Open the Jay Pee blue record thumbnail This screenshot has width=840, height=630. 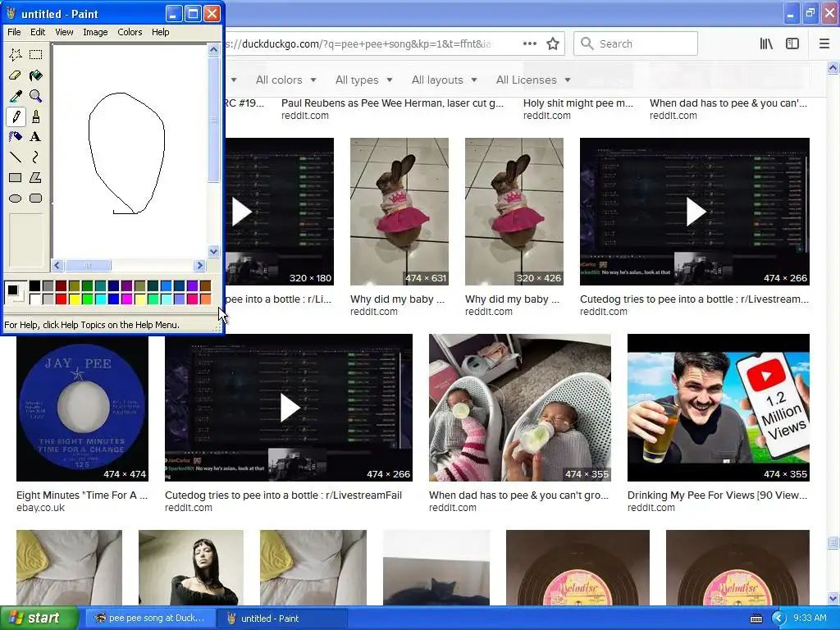click(82, 408)
